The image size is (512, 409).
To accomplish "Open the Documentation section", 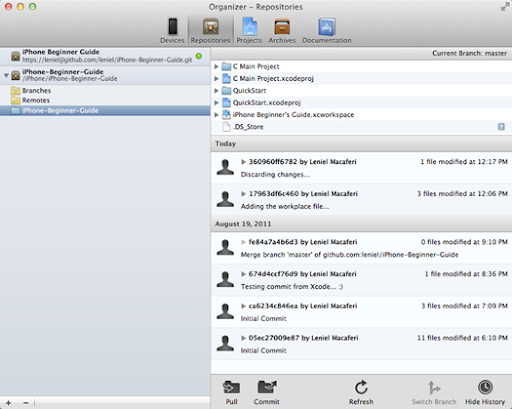I will (x=327, y=31).
